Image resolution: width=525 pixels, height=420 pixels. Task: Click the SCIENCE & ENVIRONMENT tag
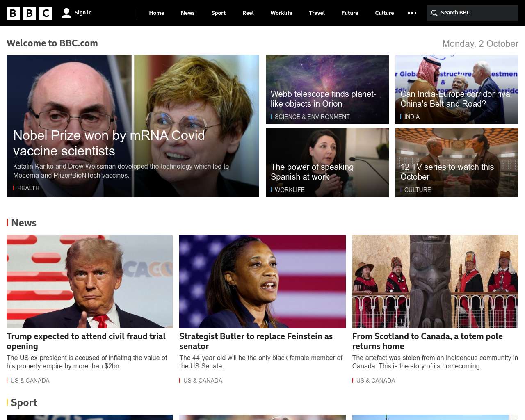[312, 117]
